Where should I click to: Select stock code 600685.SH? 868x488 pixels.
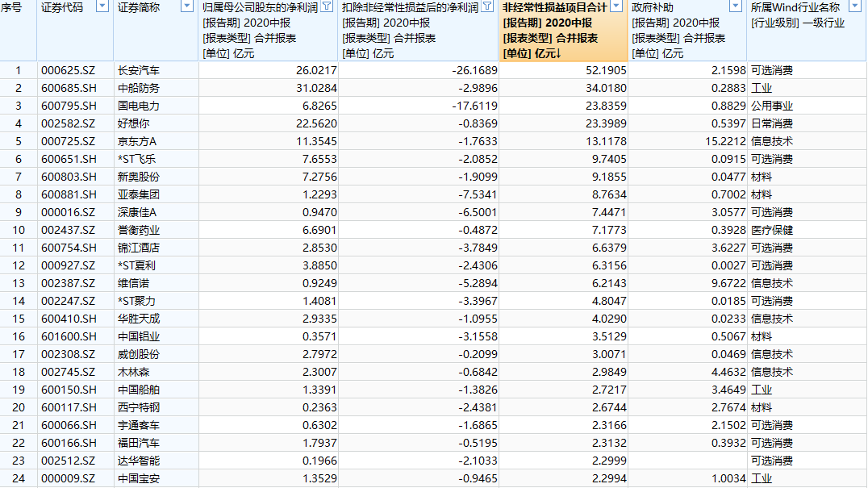69,88
